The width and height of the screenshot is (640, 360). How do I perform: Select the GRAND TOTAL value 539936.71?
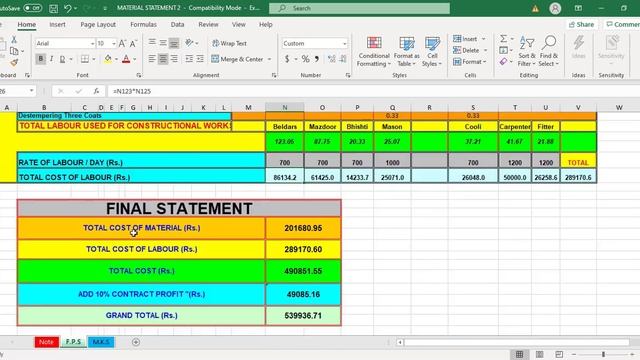[303, 316]
